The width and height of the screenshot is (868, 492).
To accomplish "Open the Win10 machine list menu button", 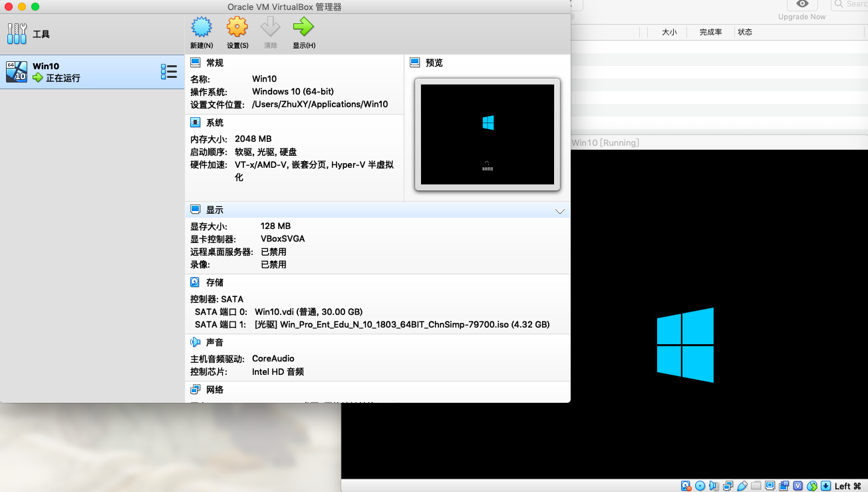I will pyautogui.click(x=168, y=72).
